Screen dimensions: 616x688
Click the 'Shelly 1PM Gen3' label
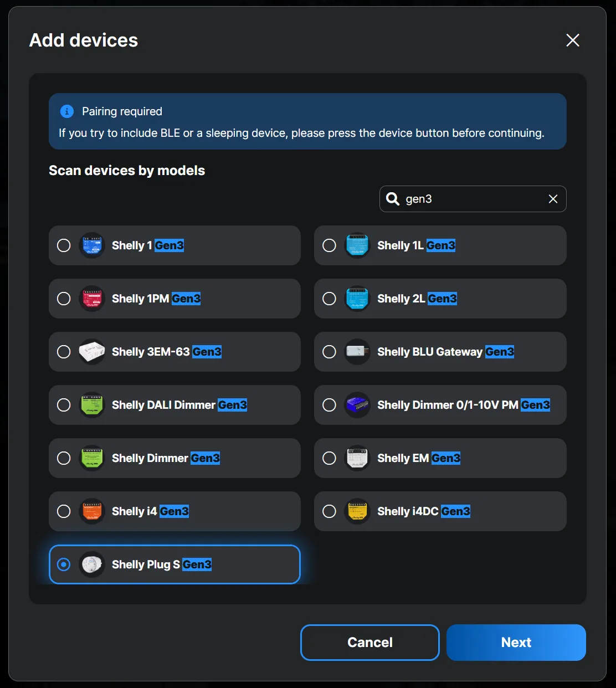point(156,299)
